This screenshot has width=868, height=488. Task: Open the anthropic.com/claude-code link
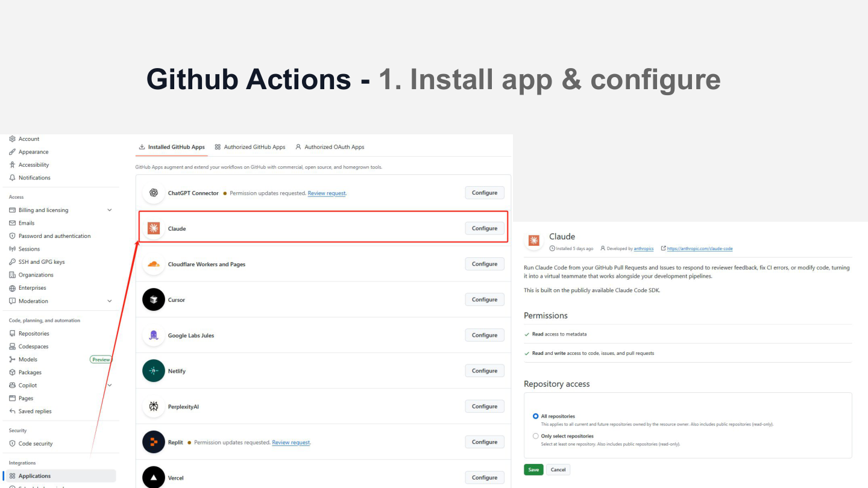(700, 249)
